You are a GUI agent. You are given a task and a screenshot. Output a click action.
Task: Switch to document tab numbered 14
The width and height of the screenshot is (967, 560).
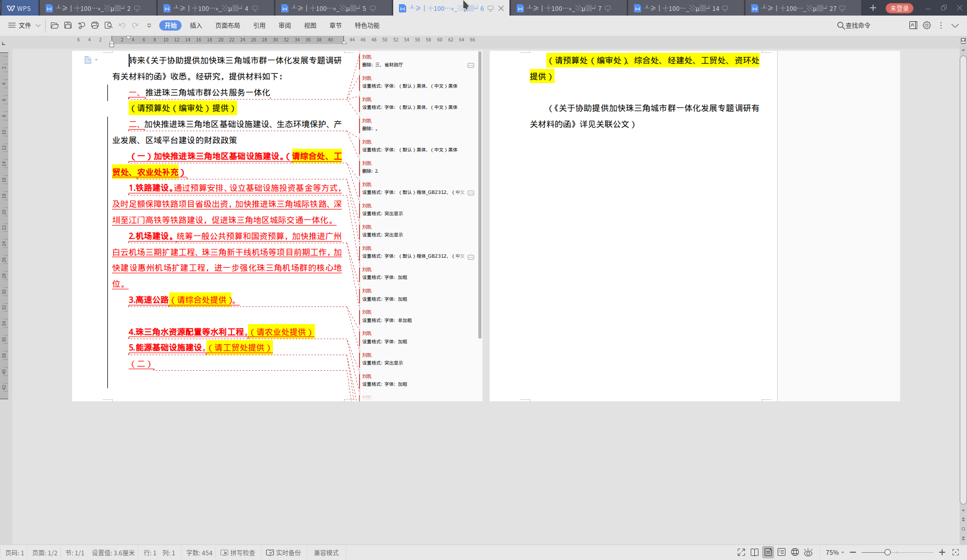(686, 8)
